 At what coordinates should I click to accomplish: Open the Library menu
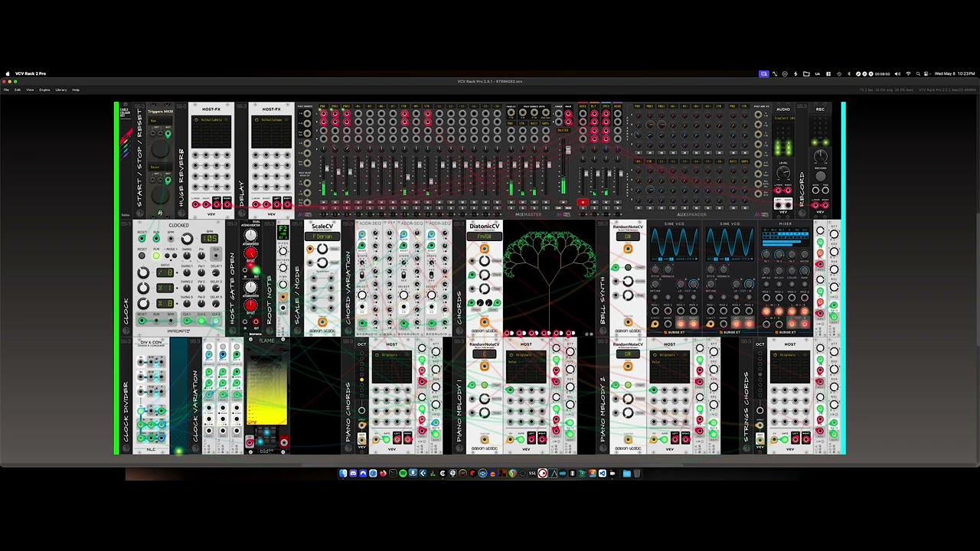coord(61,90)
